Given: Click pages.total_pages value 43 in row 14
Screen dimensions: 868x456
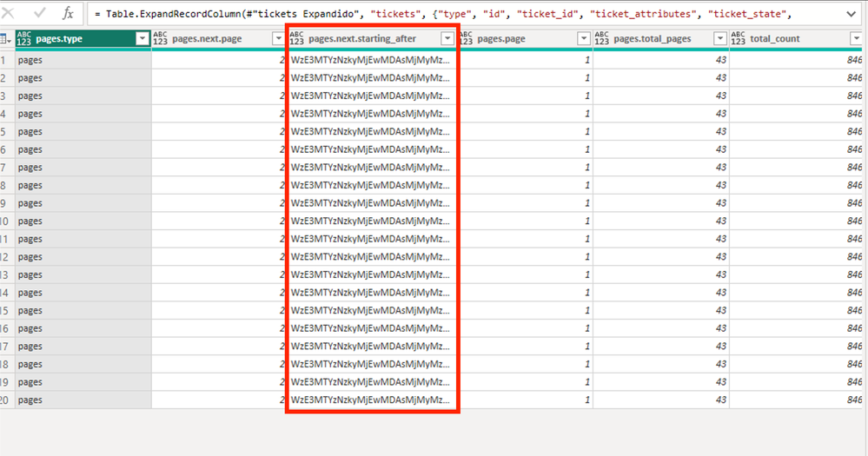Looking at the screenshot, I should click(x=661, y=292).
